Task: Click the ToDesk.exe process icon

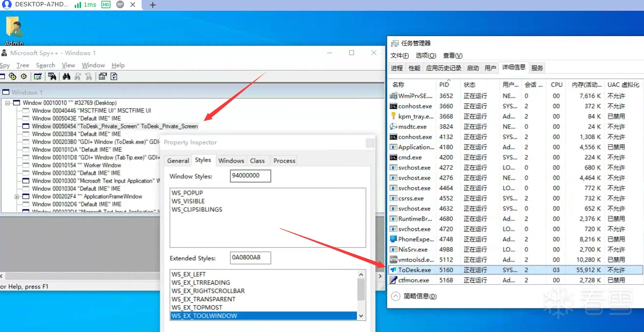Action: click(x=394, y=270)
